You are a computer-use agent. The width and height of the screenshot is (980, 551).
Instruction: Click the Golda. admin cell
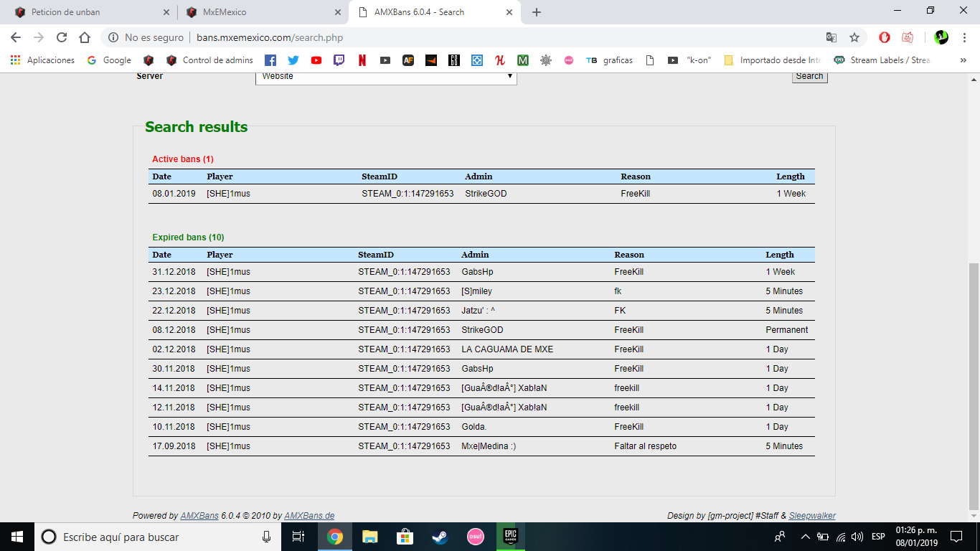coord(474,427)
